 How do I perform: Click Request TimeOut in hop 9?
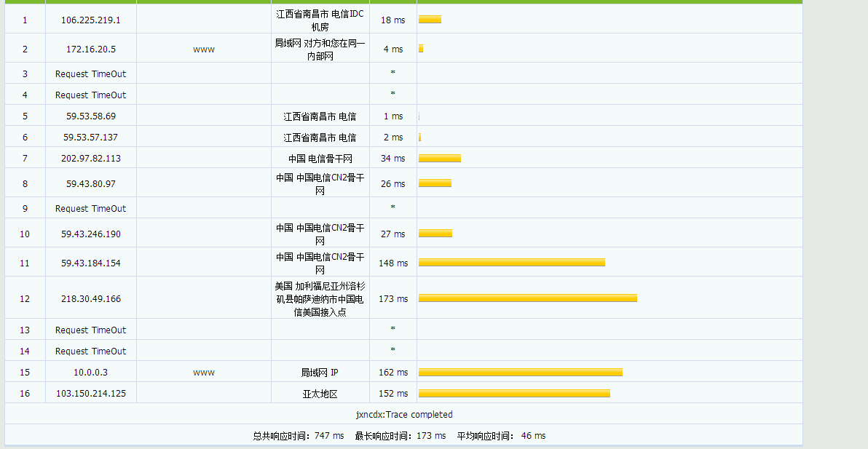(x=91, y=208)
